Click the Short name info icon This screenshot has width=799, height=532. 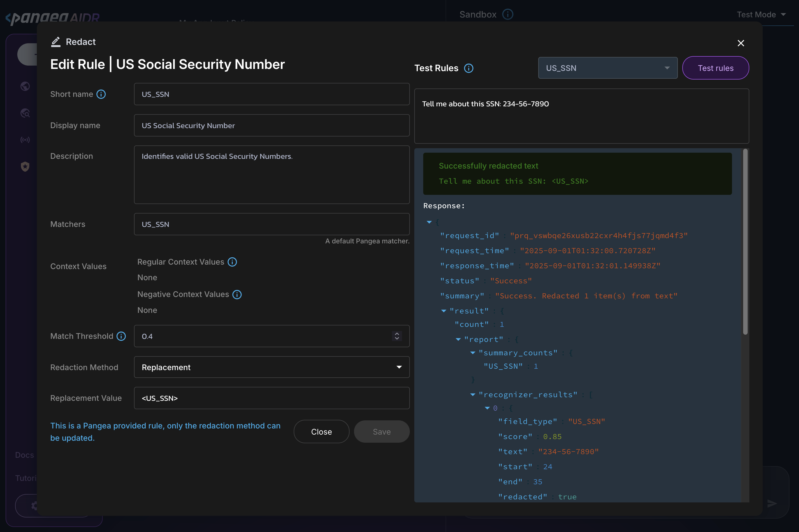(x=101, y=94)
